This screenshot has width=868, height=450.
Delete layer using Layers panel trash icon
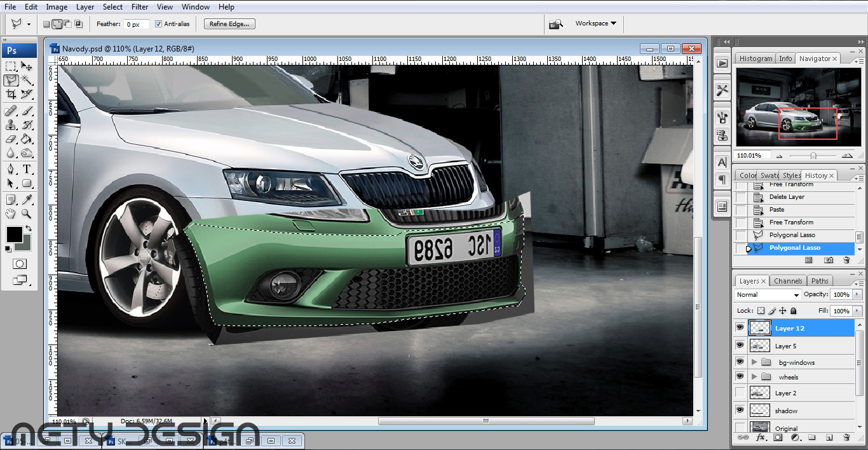tap(846, 438)
